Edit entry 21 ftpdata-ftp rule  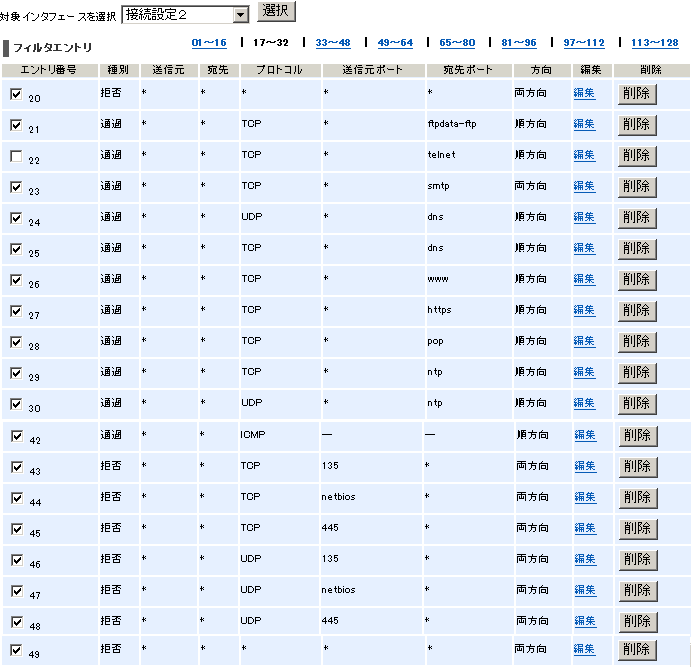[584, 125]
